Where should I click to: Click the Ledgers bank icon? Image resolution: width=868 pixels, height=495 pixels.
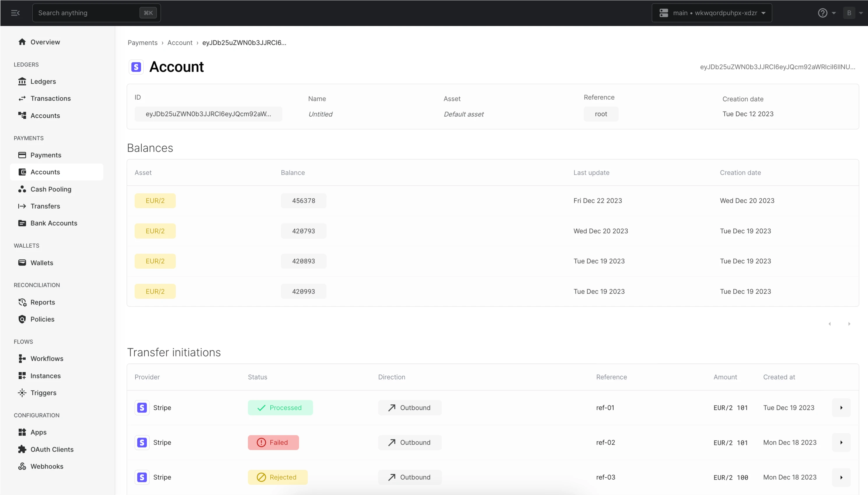click(22, 81)
